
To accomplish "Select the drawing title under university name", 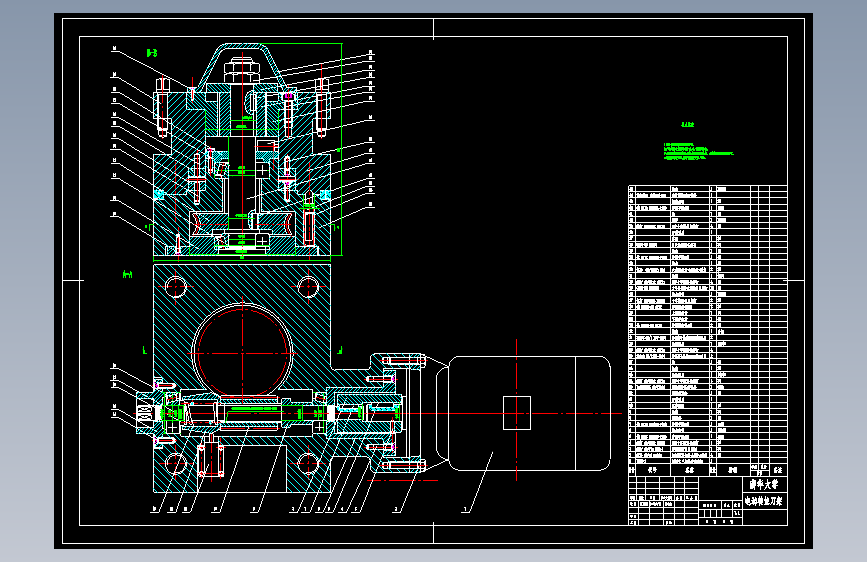I will pyautogui.click(x=764, y=502).
